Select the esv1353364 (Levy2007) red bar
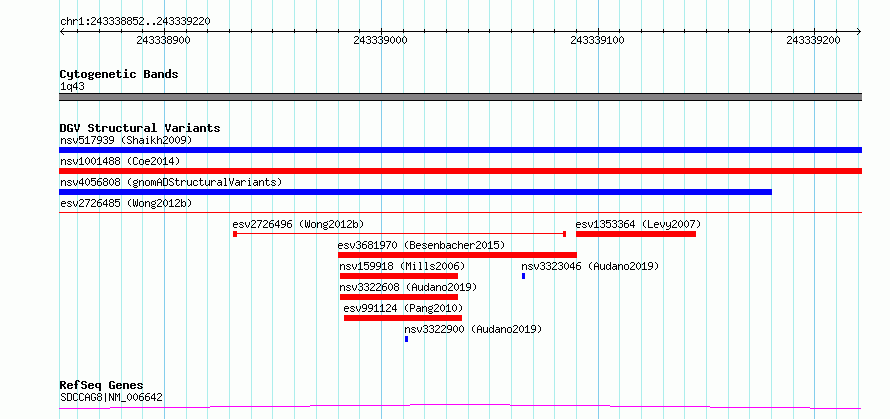Viewport: 890px width, 419px height. 636,234
